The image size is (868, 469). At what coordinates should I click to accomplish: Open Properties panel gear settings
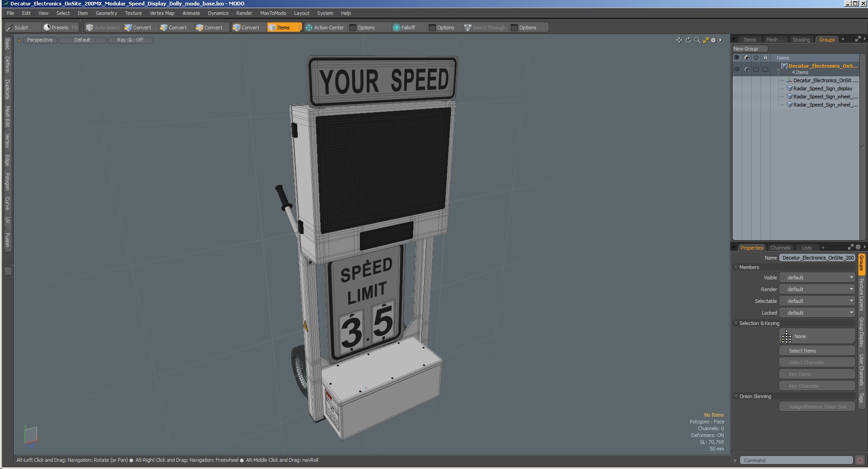pyautogui.click(x=858, y=247)
